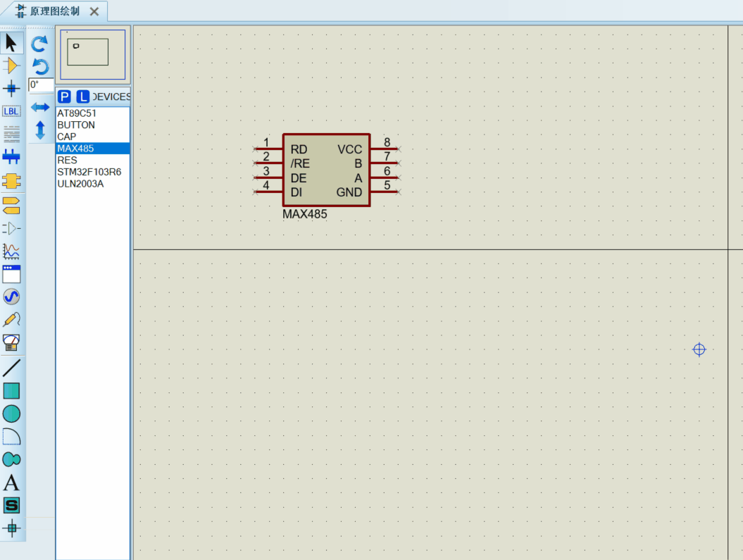The width and height of the screenshot is (743, 560).
Task: Select ULN2003A in devices list
Action: click(x=93, y=184)
